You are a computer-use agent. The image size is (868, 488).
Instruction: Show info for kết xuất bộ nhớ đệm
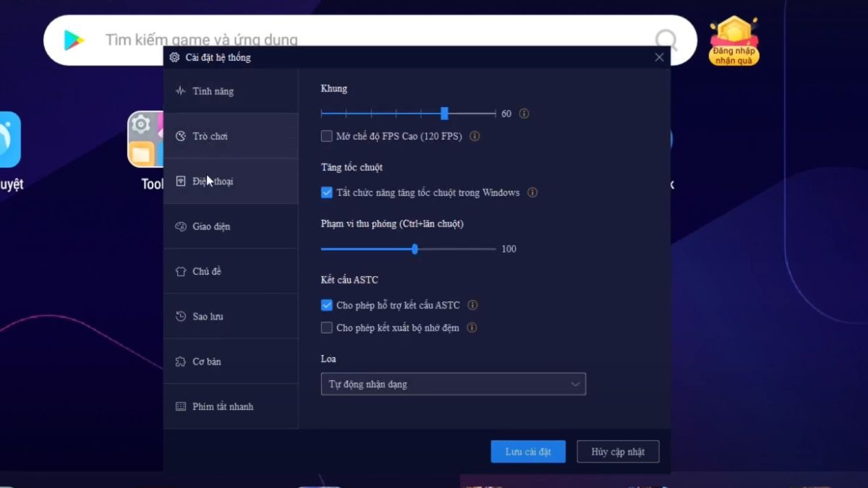pyautogui.click(x=472, y=328)
